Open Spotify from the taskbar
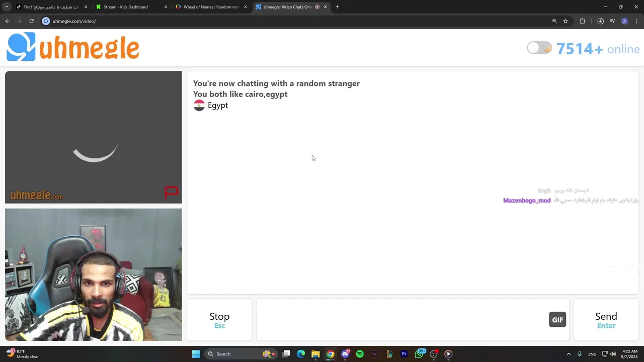This screenshot has height=362, width=644. pyautogui.click(x=360, y=354)
